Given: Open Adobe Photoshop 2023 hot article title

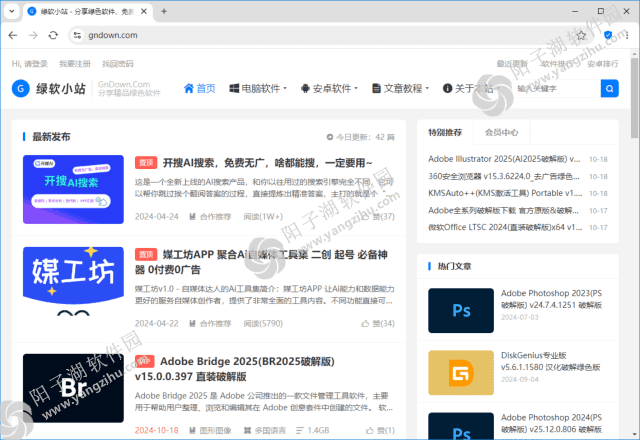Looking at the screenshot, I should pos(551,299).
